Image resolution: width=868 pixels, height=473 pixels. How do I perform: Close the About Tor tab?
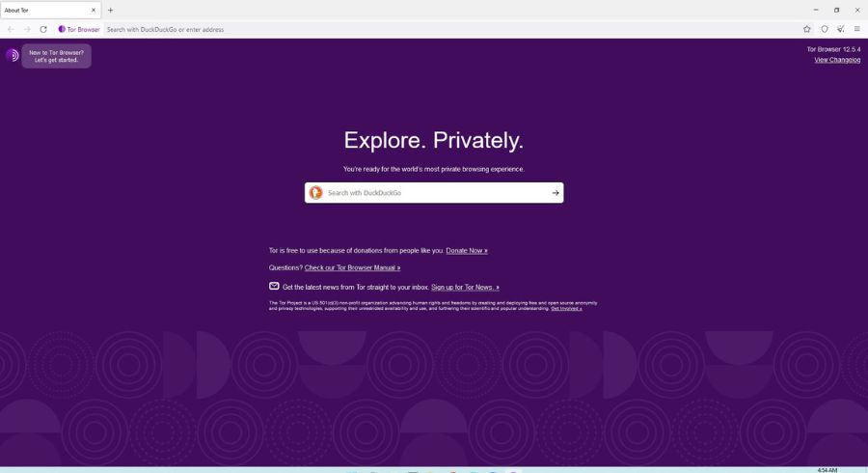point(93,10)
